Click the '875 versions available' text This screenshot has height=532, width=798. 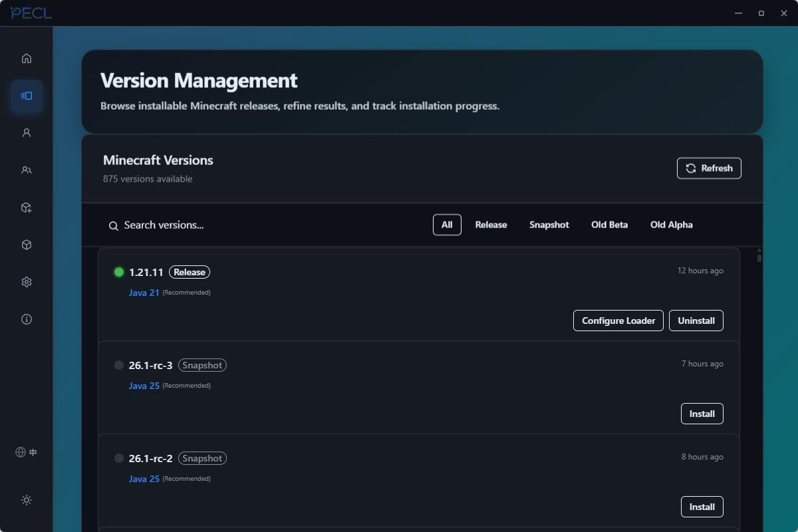coord(148,179)
